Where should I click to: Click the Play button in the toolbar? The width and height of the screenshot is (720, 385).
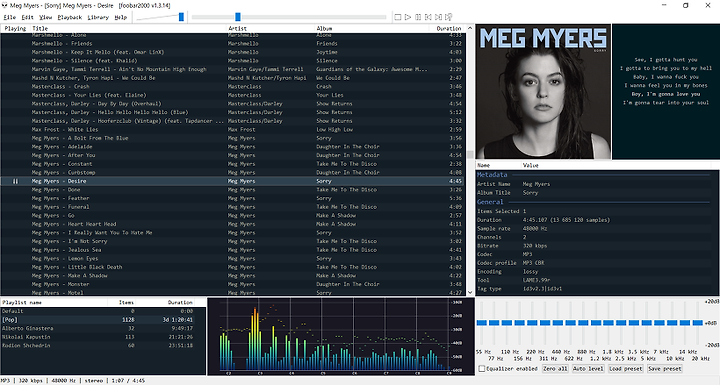[x=408, y=17]
